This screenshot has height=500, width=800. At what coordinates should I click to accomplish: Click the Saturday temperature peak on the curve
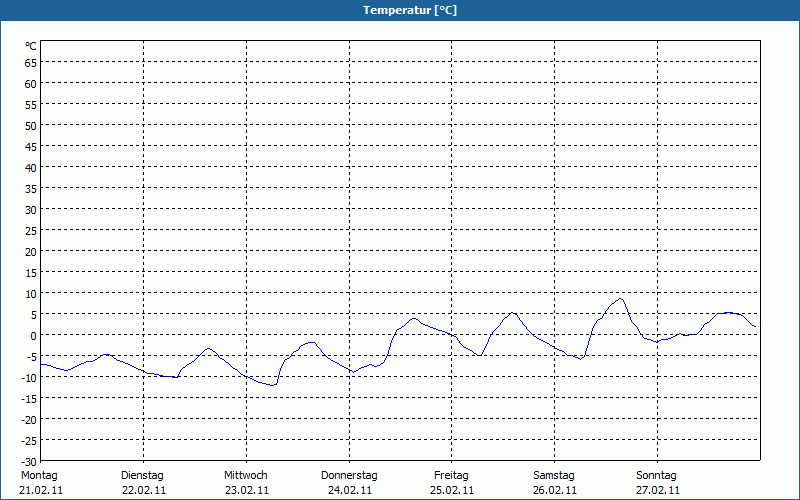[x=620, y=299]
